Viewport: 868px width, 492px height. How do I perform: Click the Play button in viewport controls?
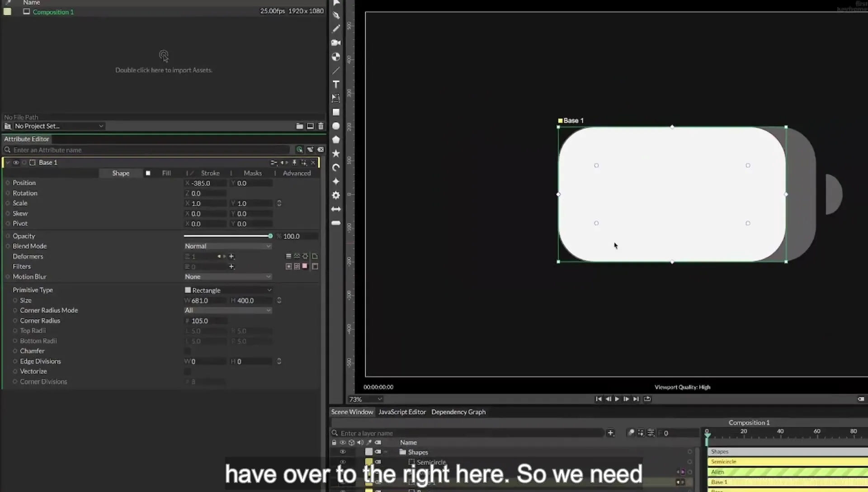[617, 399]
